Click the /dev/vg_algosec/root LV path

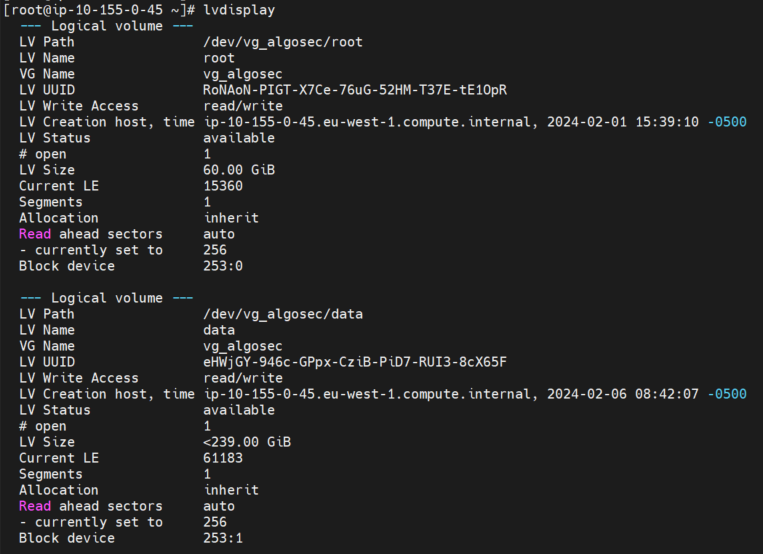[x=283, y=42]
